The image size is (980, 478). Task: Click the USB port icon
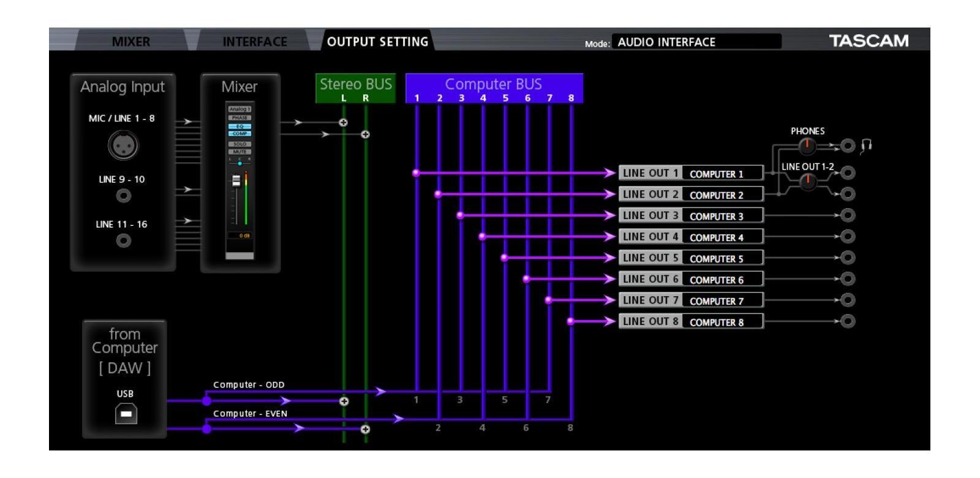coord(126,414)
